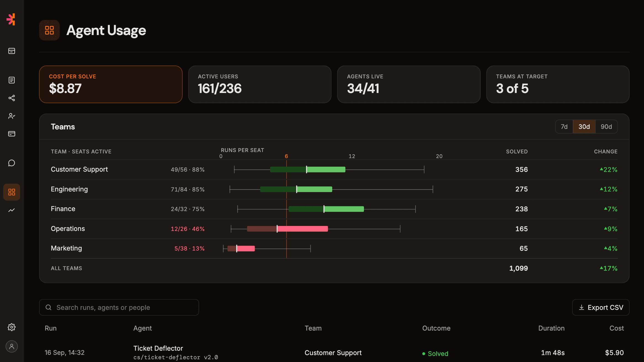Focus the Search runs, agents or people field
Screen dimensions: 644x362
coord(119,307)
